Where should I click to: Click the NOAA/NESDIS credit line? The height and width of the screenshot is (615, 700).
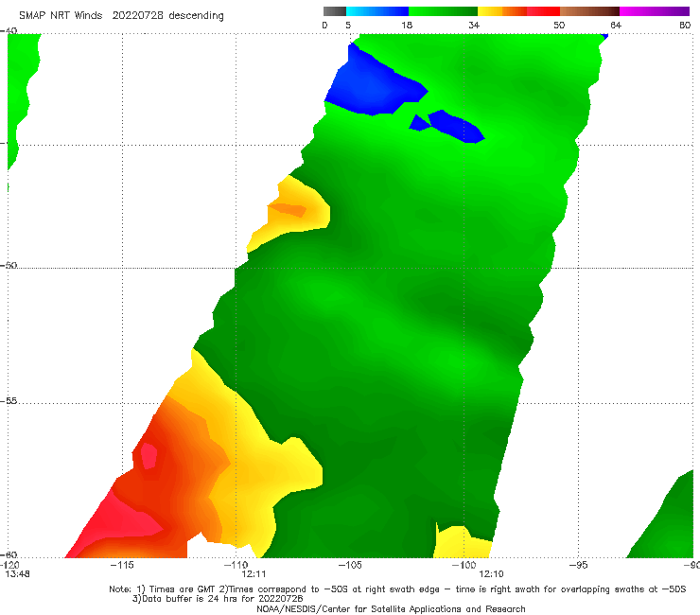pos(391,608)
